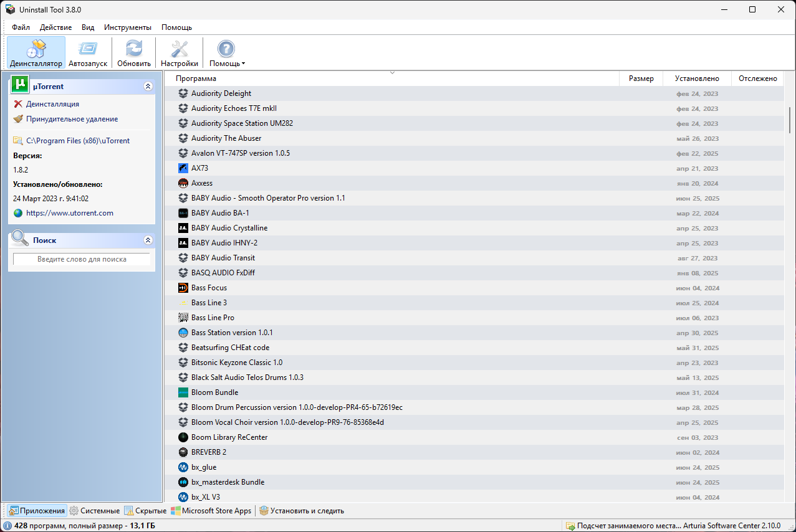Sort by the Программа column header
Screen dimensions: 796x532
(x=392, y=78)
